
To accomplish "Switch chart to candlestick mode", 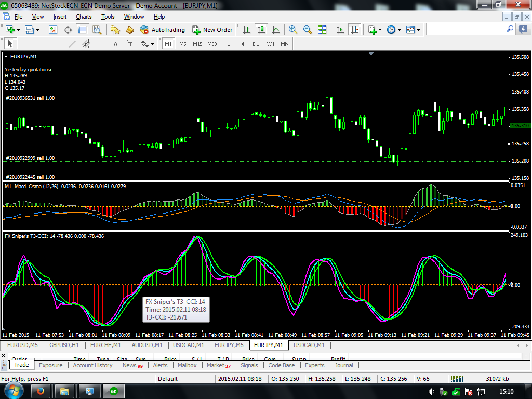I will click(x=261, y=30).
